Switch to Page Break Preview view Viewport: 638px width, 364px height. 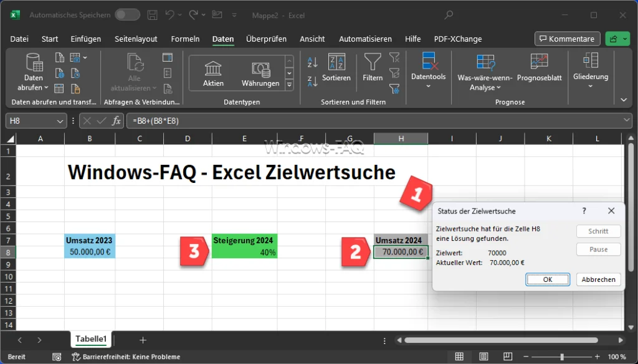(x=507, y=357)
